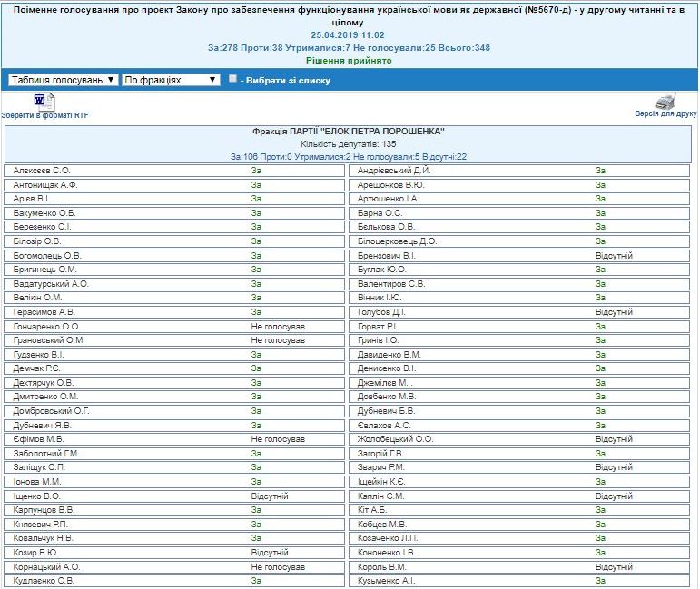Select deputy name 'Барна О.С.'

click(x=380, y=213)
